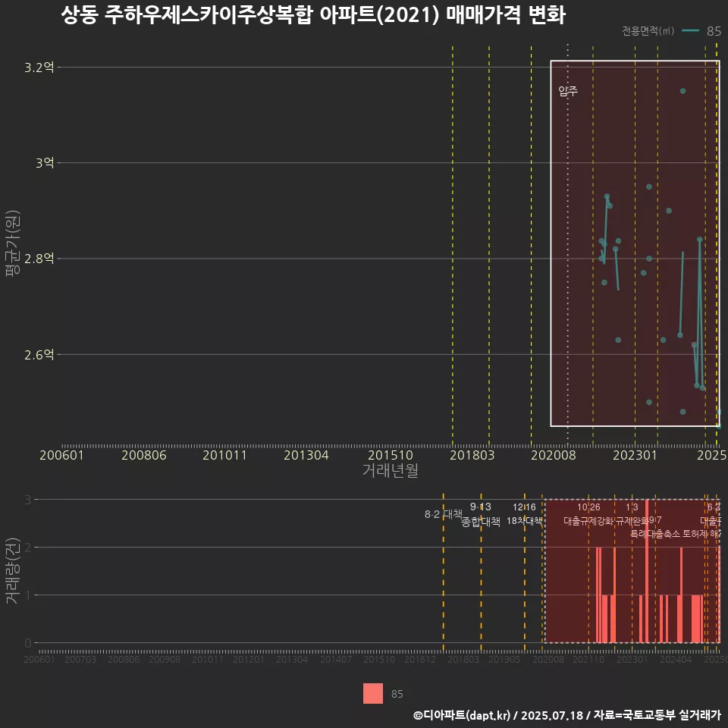Click 200908 on the volume chart axis
This screenshot has width=728, height=728.
[165, 659]
